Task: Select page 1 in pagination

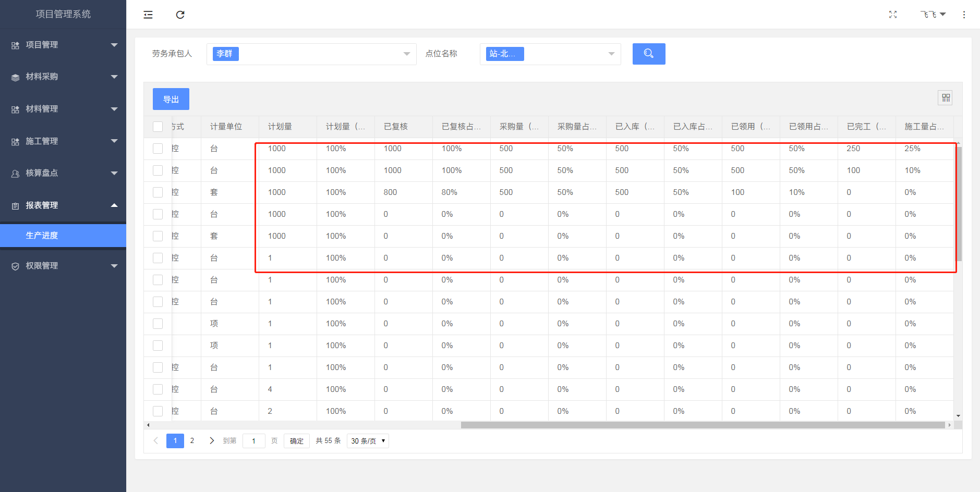Action: click(x=175, y=440)
